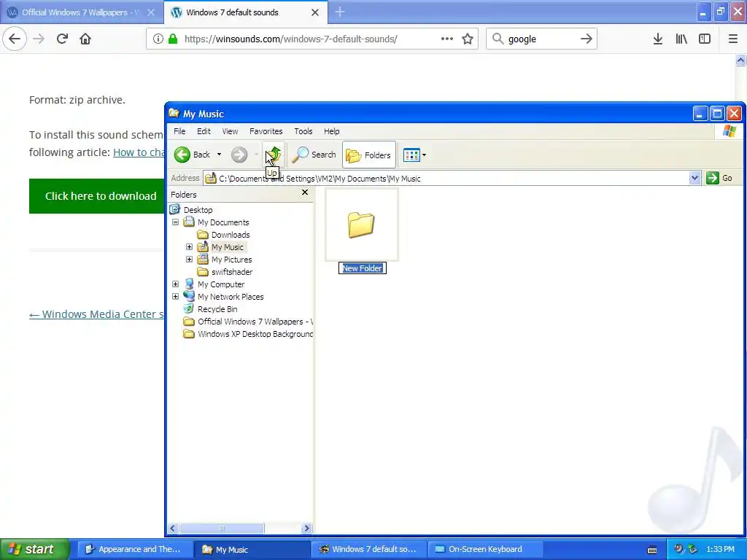This screenshot has width=747, height=560.
Task: Click the New Folder name edit box
Action: [x=362, y=268]
